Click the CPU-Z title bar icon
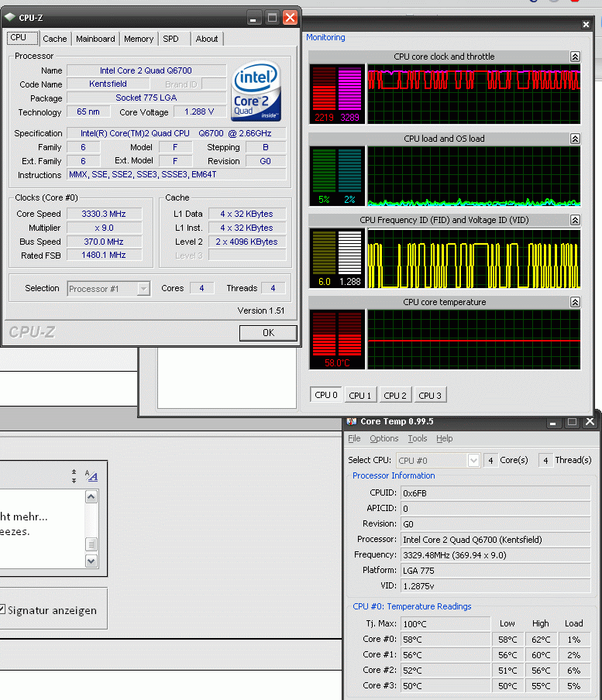This screenshot has width=602, height=700. [10, 17]
